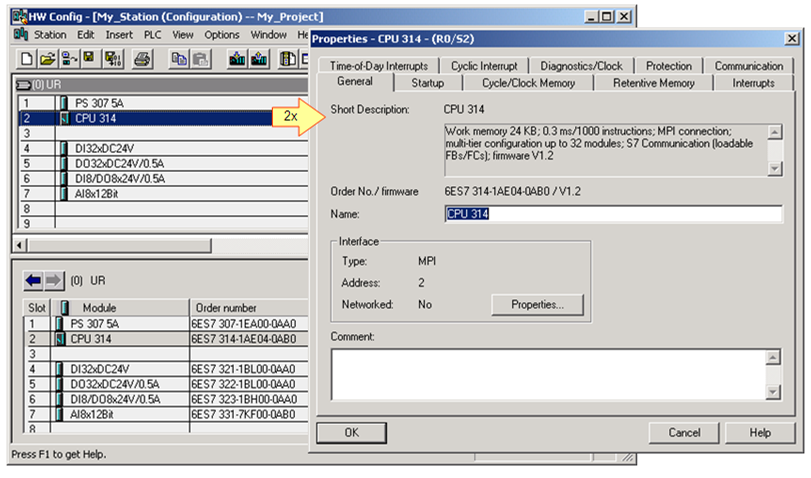Click the Comment box scroll-down arrow
Screen dimensions: 811x478
tap(773, 392)
